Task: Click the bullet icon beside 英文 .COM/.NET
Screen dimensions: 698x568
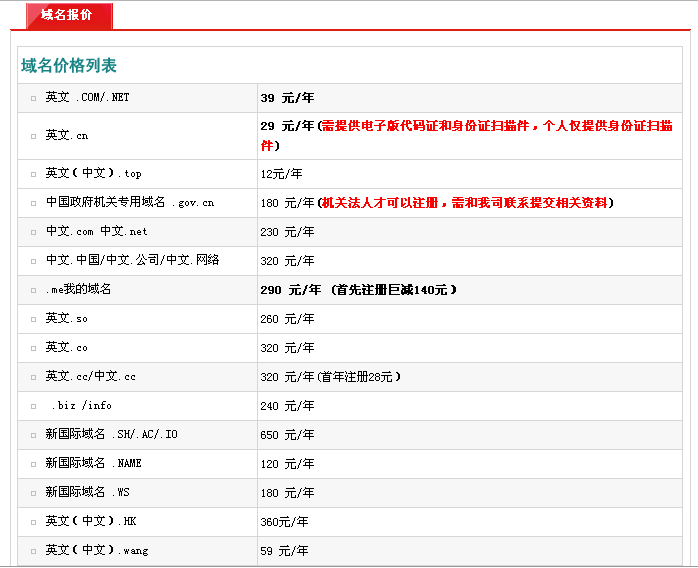Action: point(33,98)
